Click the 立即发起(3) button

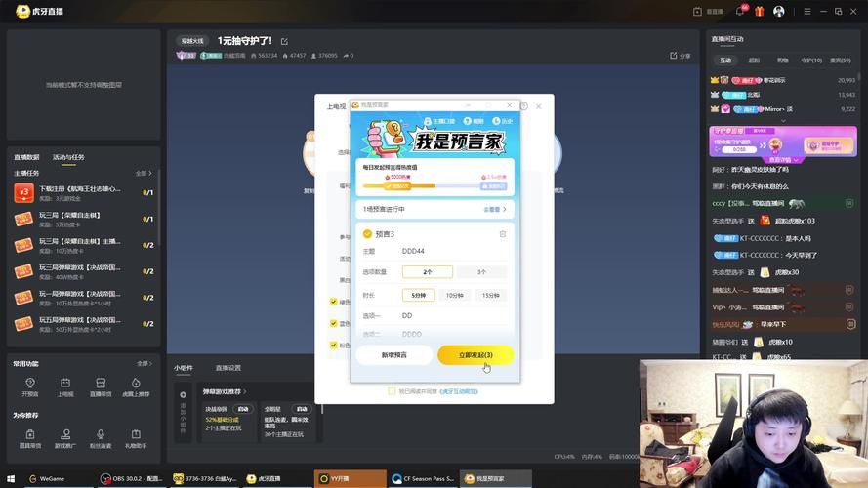[475, 354]
